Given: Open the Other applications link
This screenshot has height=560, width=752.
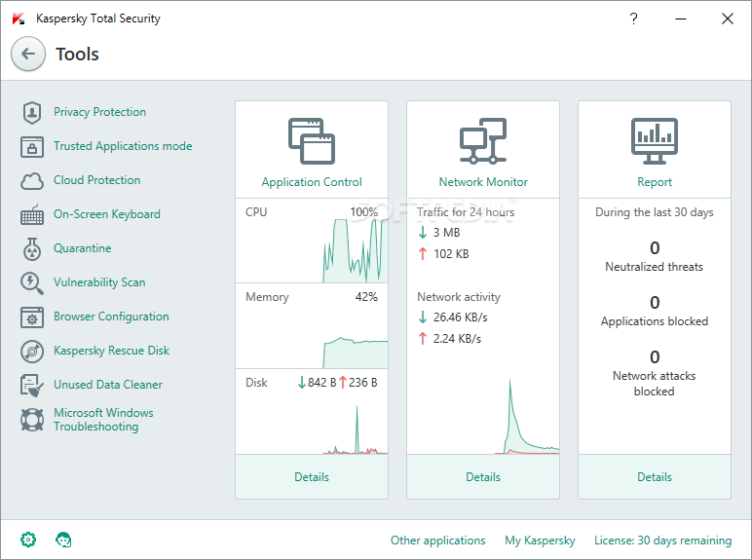Looking at the screenshot, I should pyautogui.click(x=438, y=541).
